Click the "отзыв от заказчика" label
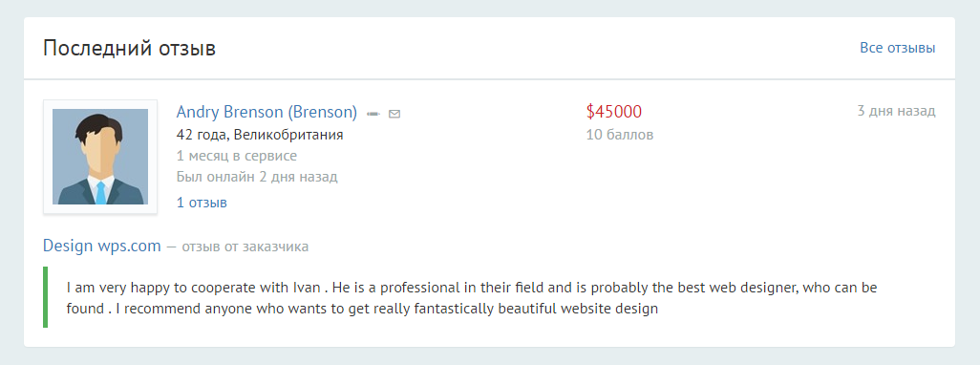Viewport: 980px width, 365px height. [245, 247]
